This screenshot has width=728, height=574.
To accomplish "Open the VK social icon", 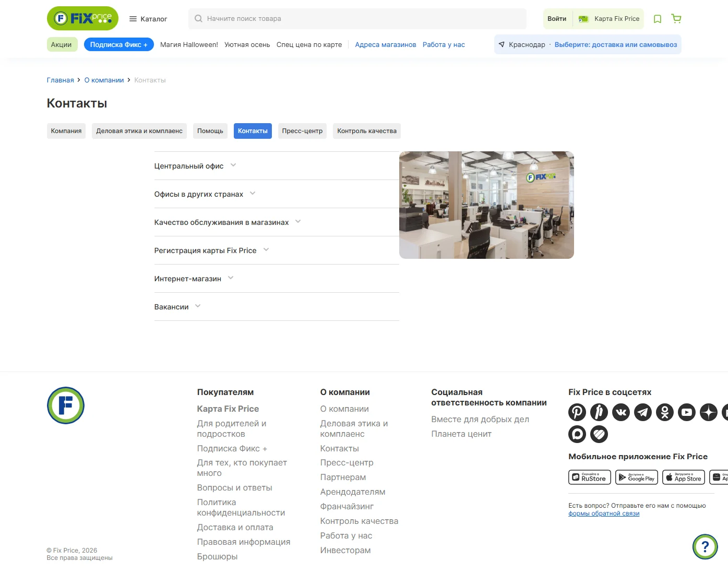I will [x=621, y=412].
